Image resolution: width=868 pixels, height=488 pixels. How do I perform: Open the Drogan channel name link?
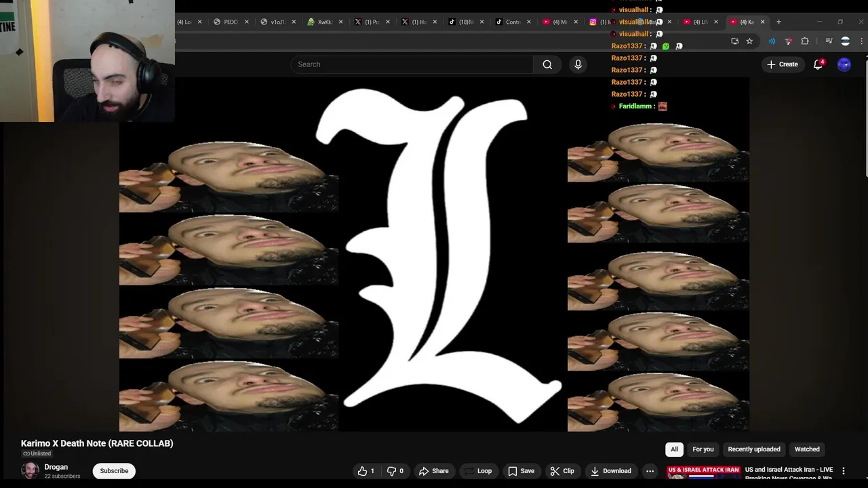point(56,467)
